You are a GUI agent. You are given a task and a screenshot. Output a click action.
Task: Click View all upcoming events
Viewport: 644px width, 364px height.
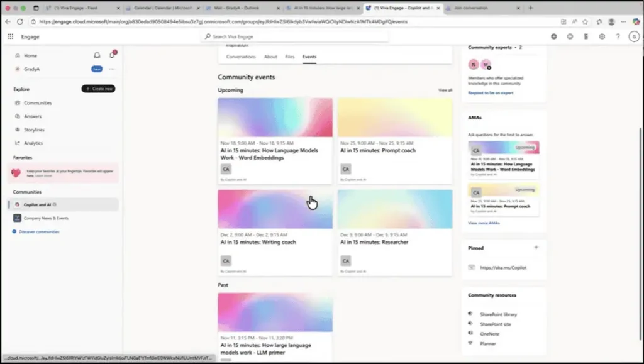point(445,91)
